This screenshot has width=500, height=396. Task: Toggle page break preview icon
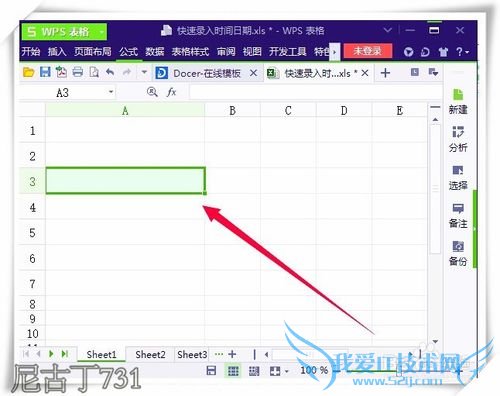[254, 371]
